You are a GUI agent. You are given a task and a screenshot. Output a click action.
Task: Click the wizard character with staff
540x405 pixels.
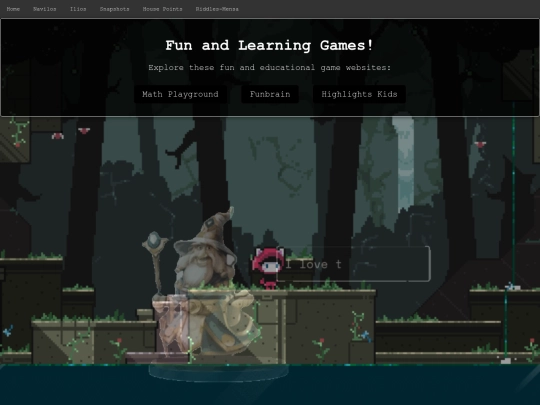[201, 282]
